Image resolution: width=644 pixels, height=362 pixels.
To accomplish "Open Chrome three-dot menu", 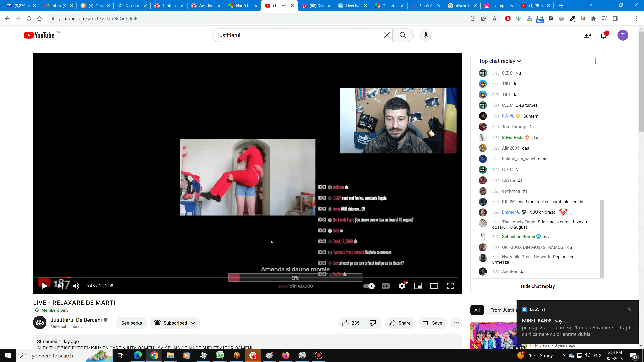I will pyautogui.click(x=636, y=18).
